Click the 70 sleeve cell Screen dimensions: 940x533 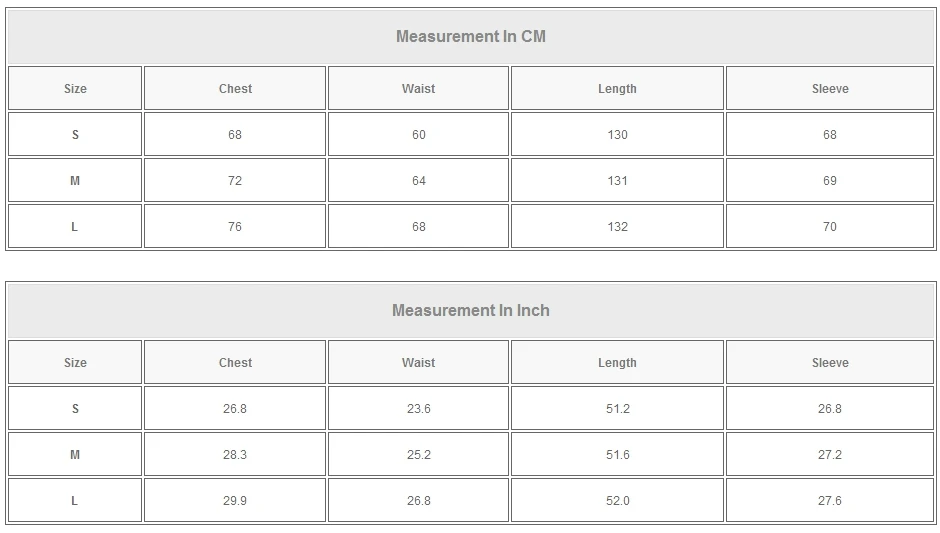tap(830, 227)
